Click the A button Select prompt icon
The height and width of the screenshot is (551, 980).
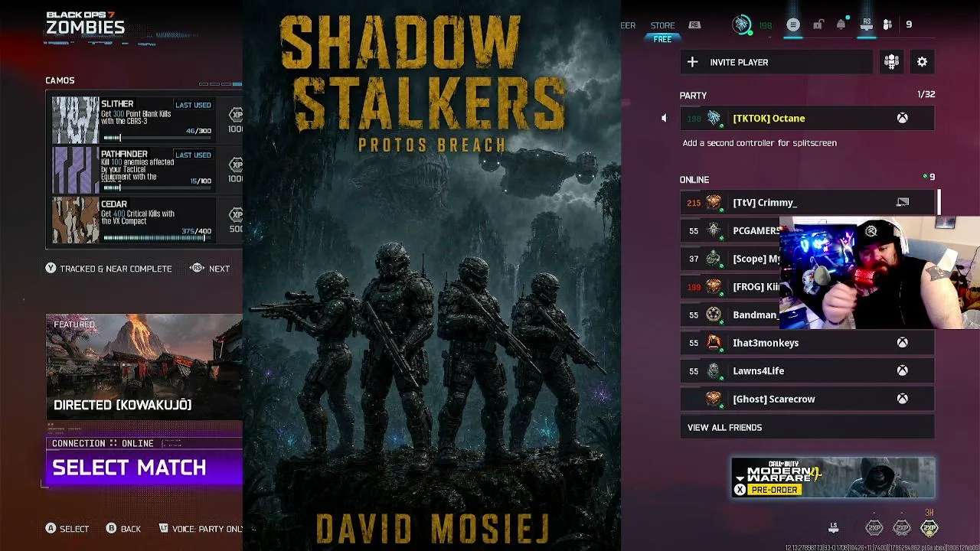pyautogui.click(x=51, y=529)
